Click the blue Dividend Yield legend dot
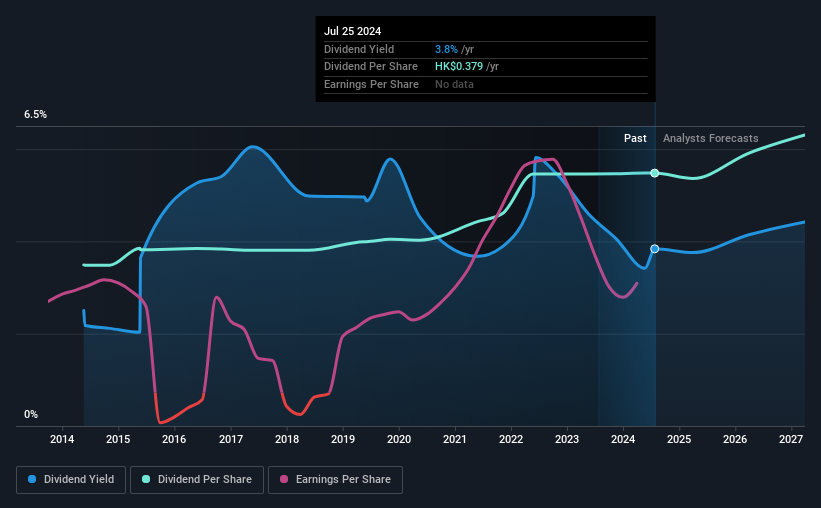821x508 pixels. click(32, 479)
